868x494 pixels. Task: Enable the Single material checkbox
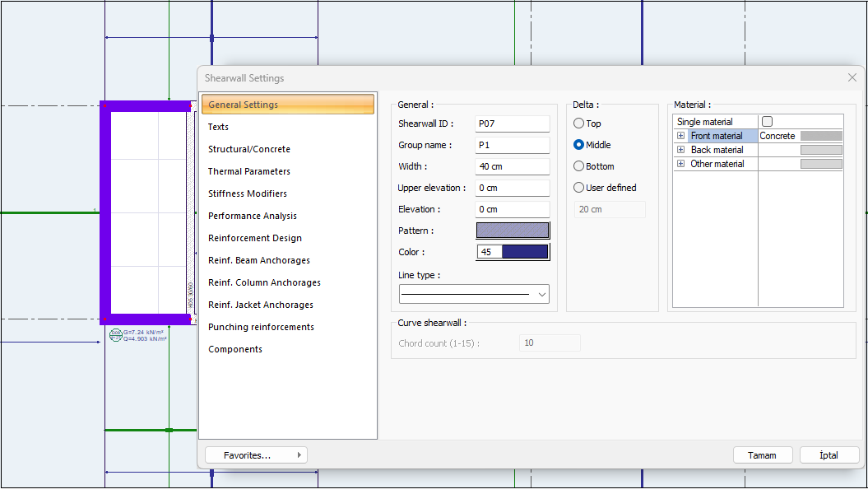(x=767, y=122)
